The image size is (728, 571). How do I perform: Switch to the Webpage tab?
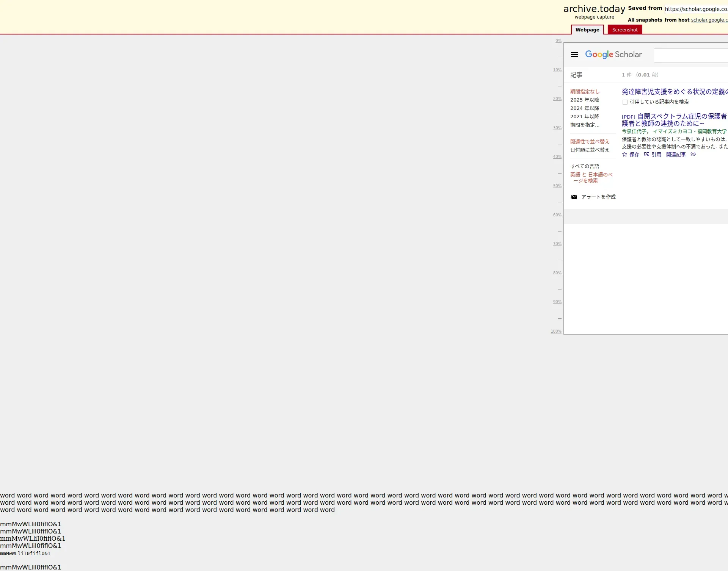[587, 30]
